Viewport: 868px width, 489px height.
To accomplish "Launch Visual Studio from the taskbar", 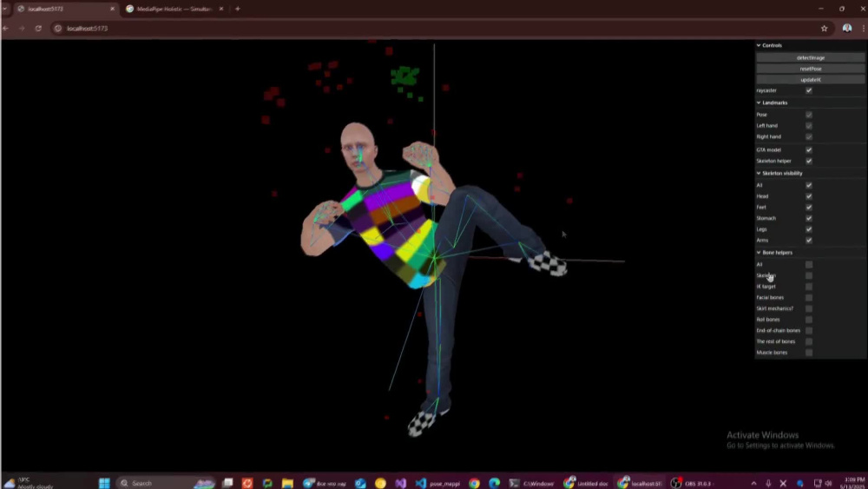I will [x=401, y=483].
